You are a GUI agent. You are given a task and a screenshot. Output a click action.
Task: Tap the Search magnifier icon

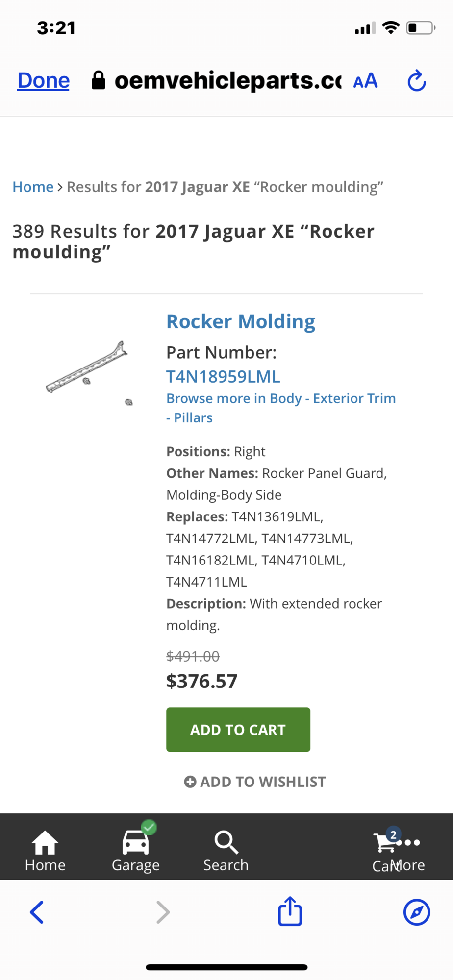[226, 843]
